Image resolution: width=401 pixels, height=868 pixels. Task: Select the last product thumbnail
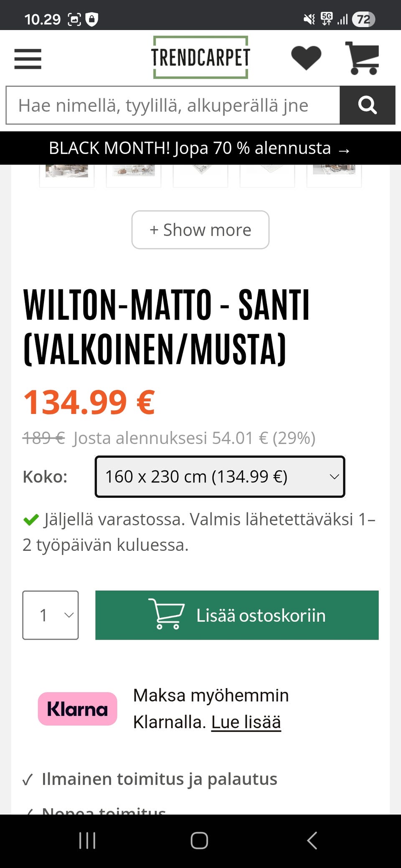tap(334, 174)
